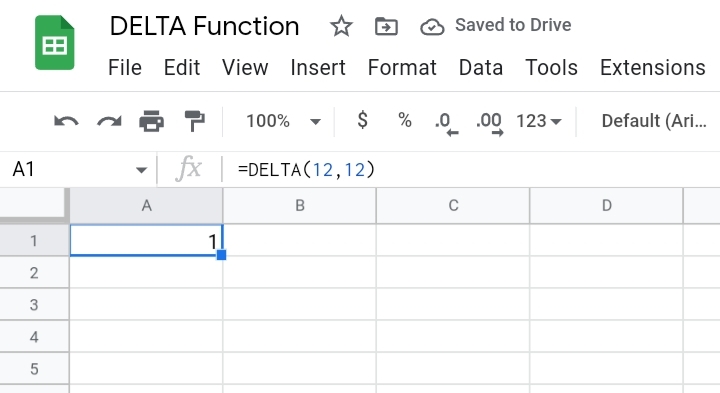The height and width of the screenshot is (393, 720).
Task: Open the Insert menu
Action: pos(318,67)
